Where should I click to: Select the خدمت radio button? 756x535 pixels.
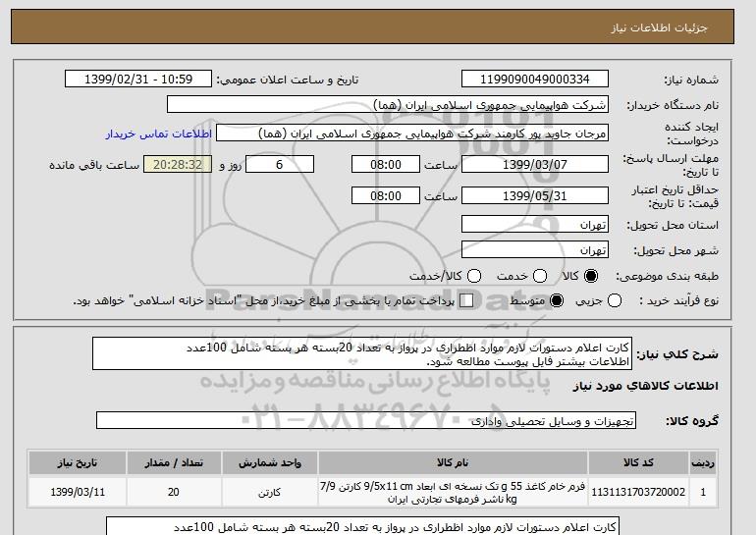pos(540,276)
